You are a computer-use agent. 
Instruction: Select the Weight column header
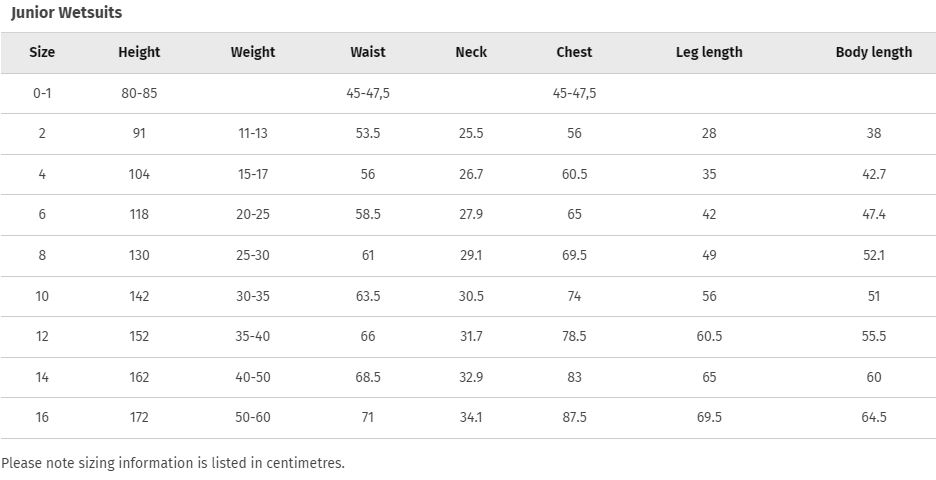click(253, 53)
